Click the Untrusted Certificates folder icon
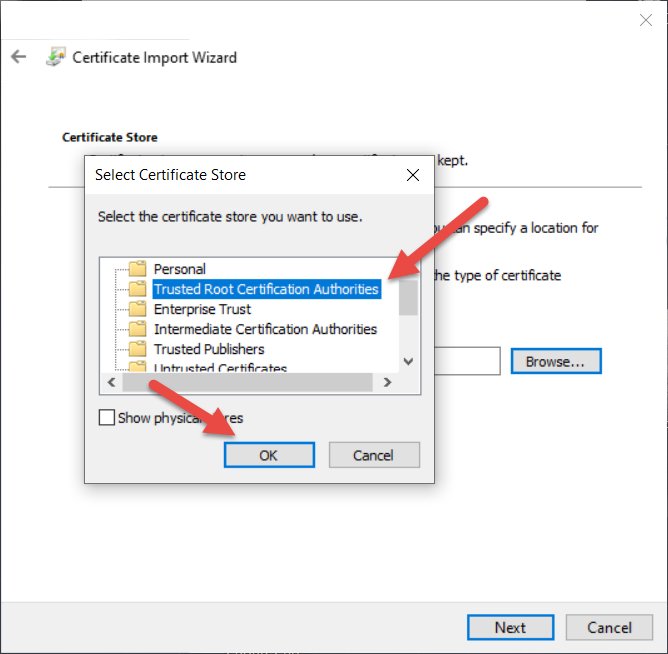 (137, 367)
